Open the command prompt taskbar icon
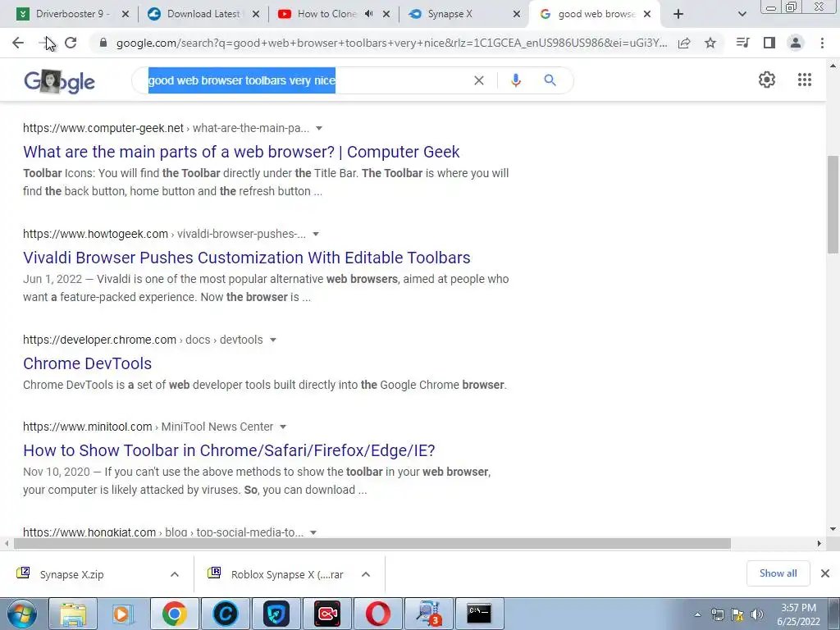 point(479,614)
